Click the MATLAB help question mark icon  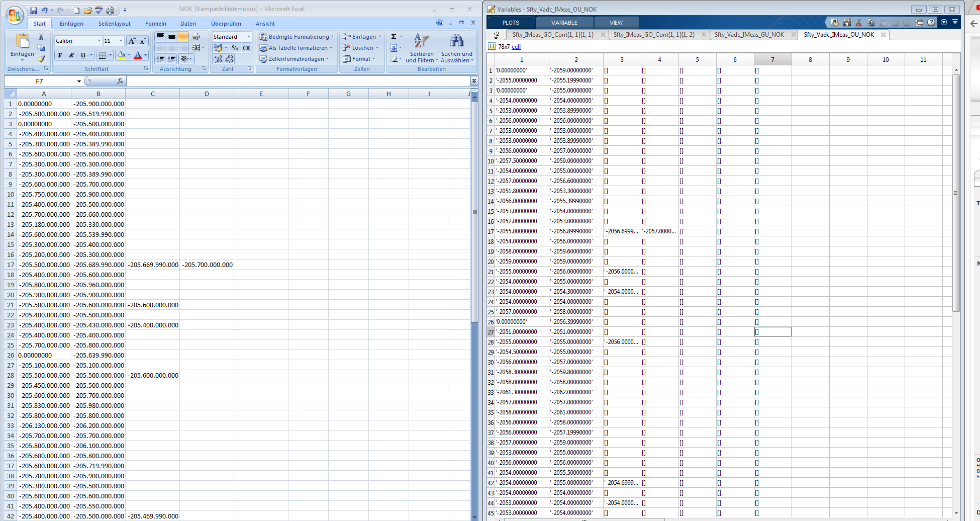tap(931, 23)
